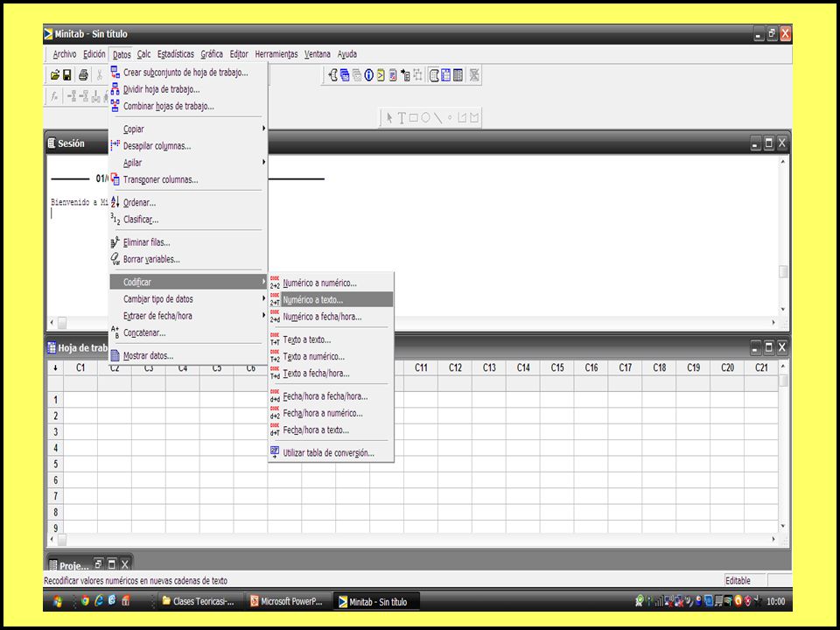Click the Show Worksheets folder icon
This screenshot has width=840, height=630.
tap(345, 75)
